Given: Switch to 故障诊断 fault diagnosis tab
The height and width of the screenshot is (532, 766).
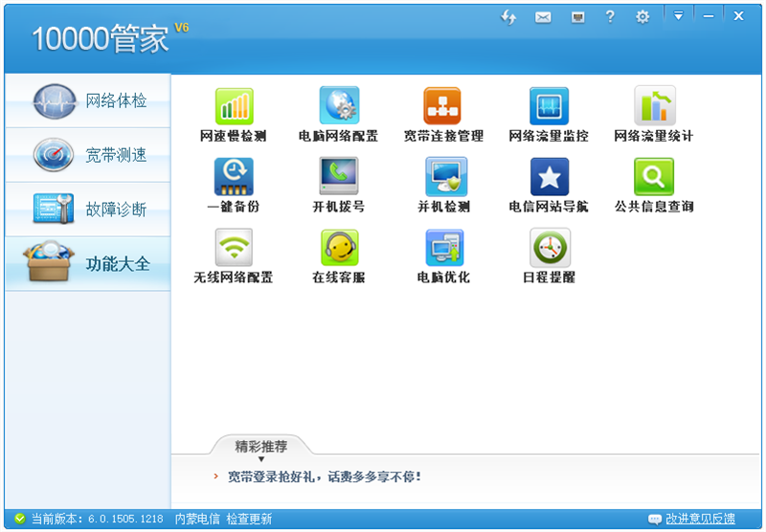Looking at the screenshot, I should tap(88, 210).
